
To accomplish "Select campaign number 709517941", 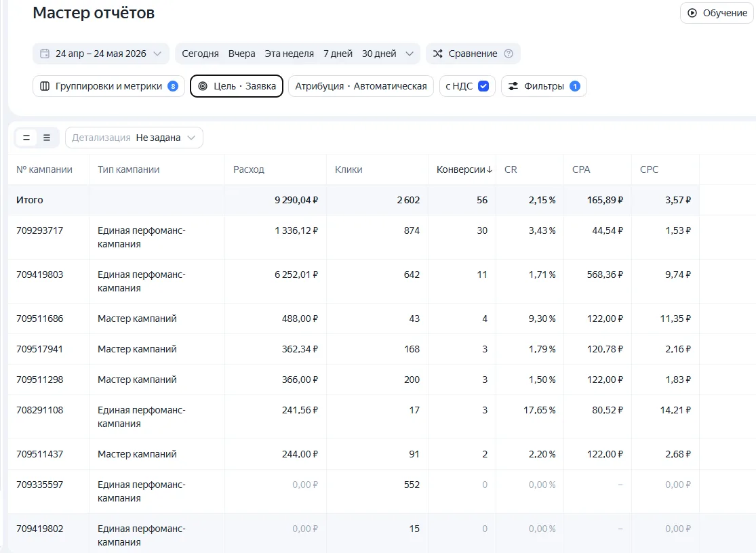I will tap(39, 349).
